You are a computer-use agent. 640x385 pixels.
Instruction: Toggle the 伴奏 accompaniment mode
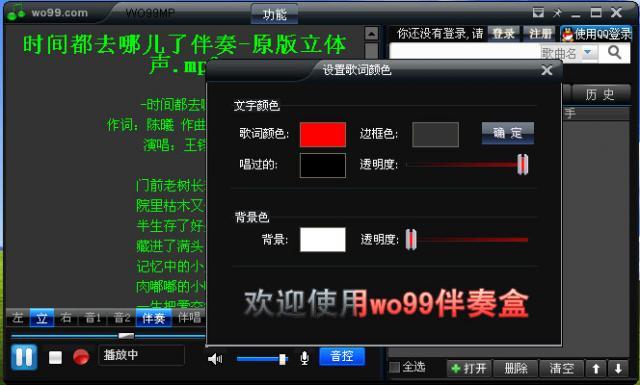coord(153,318)
